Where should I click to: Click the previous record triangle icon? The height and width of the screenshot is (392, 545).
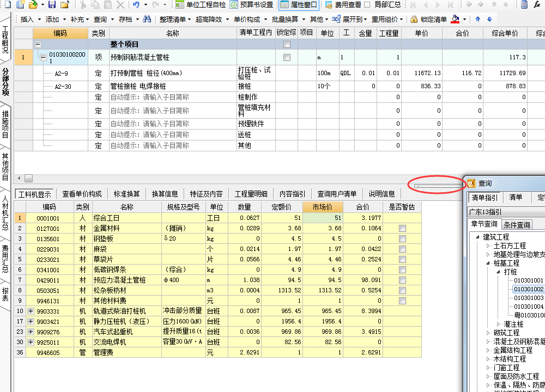pos(425,4)
